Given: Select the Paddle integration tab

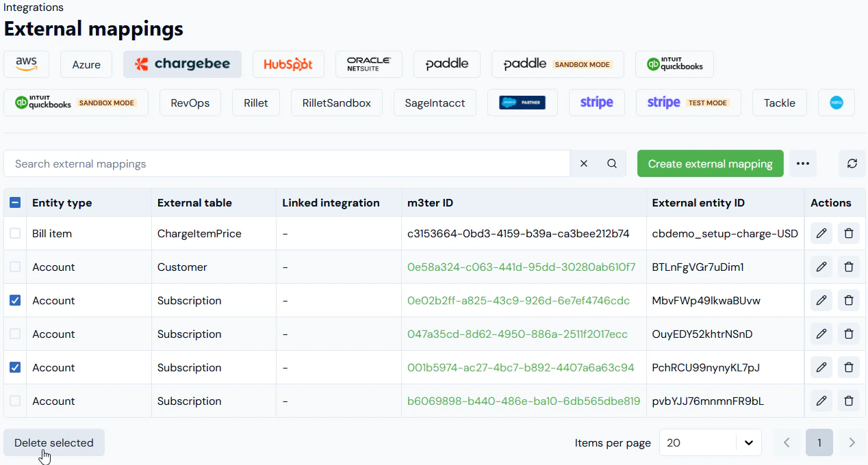Looking at the screenshot, I should pyautogui.click(x=447, y=64).
